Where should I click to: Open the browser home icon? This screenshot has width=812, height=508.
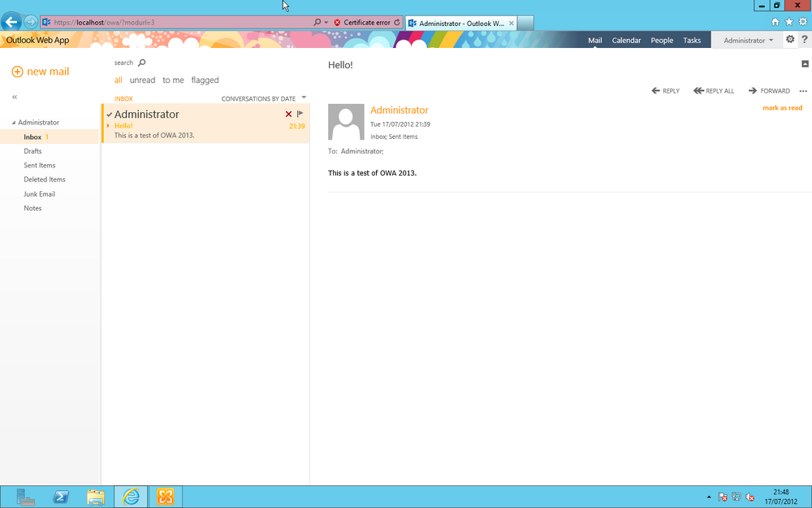(775, 22)
